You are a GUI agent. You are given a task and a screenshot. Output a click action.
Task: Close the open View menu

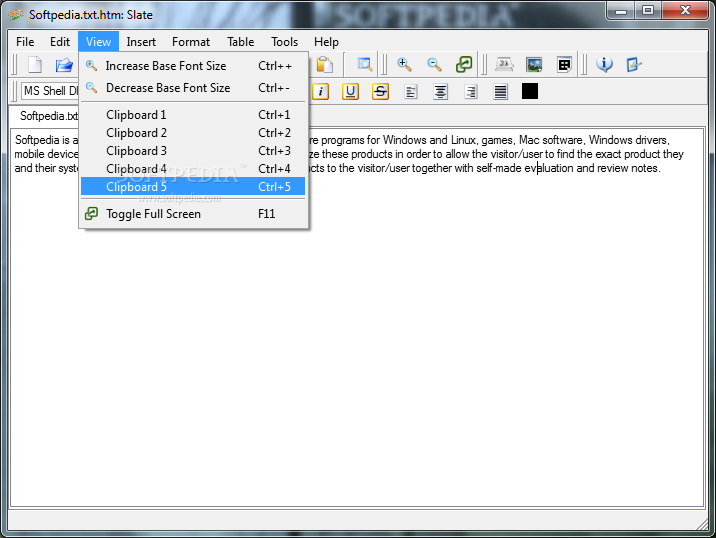click(x=98, y=42)
